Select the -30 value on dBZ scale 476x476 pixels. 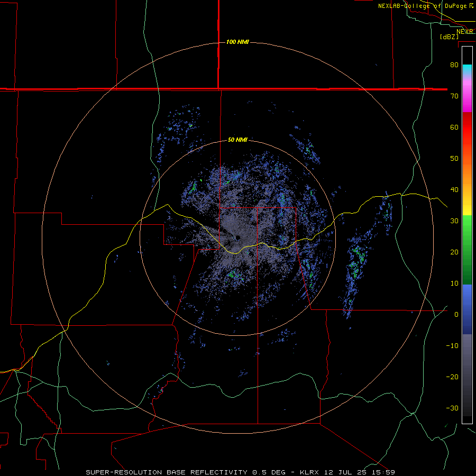[x=452, y=408]
